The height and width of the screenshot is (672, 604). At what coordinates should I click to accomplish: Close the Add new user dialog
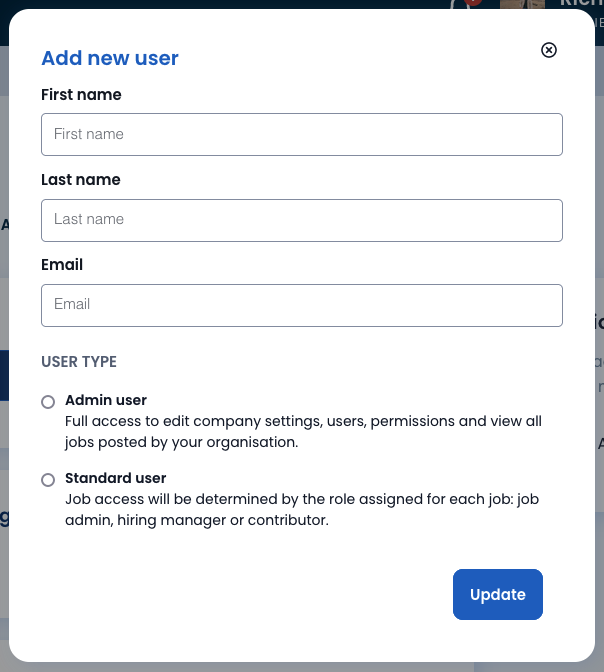pyautogui.click(x=549, y=50)
